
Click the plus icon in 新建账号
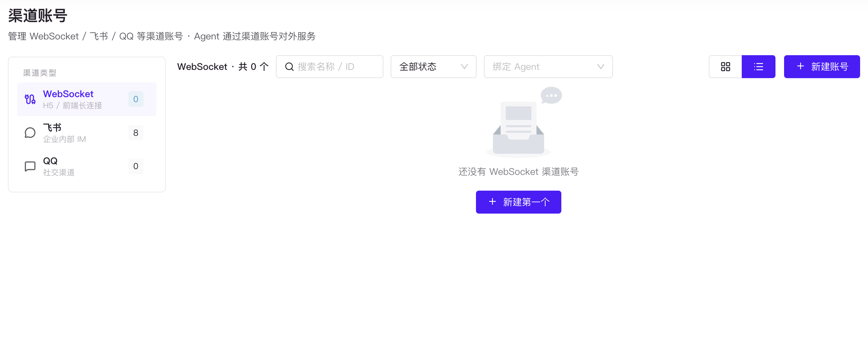point(801,66)
